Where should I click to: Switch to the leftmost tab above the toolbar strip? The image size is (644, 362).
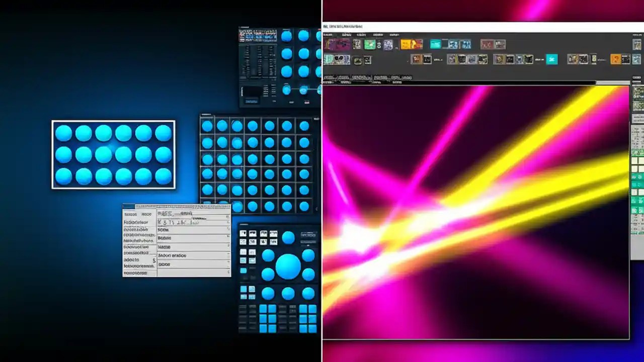tap(328, 35)
